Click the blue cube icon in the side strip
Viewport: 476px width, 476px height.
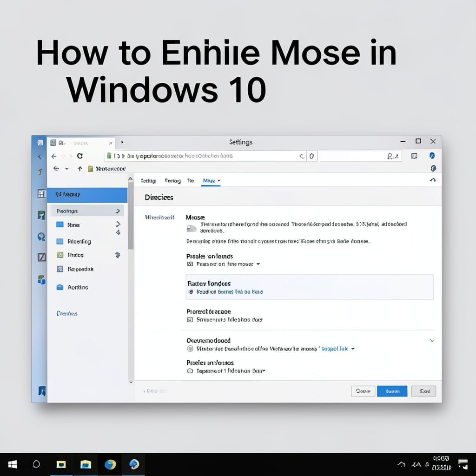click(x=41, y=279)
